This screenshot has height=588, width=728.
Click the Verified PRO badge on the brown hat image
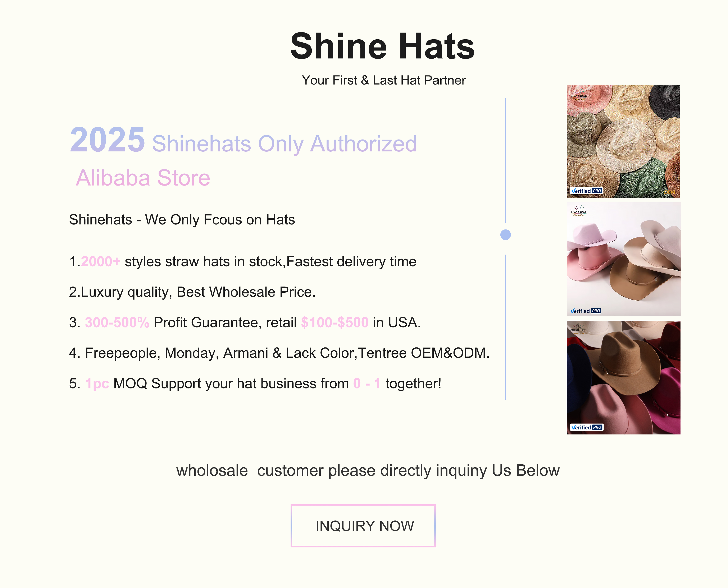pos(587,427)
